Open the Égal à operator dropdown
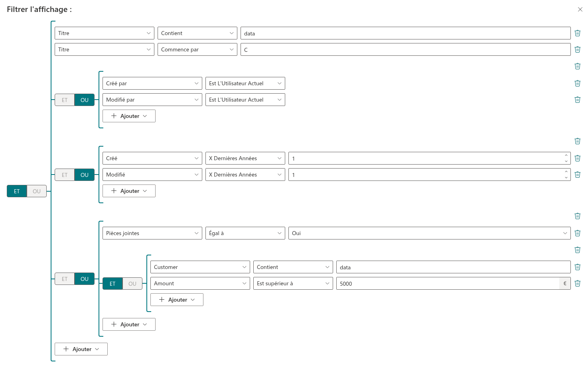This screenshot has height=365, width=588. tap(245, 233)
